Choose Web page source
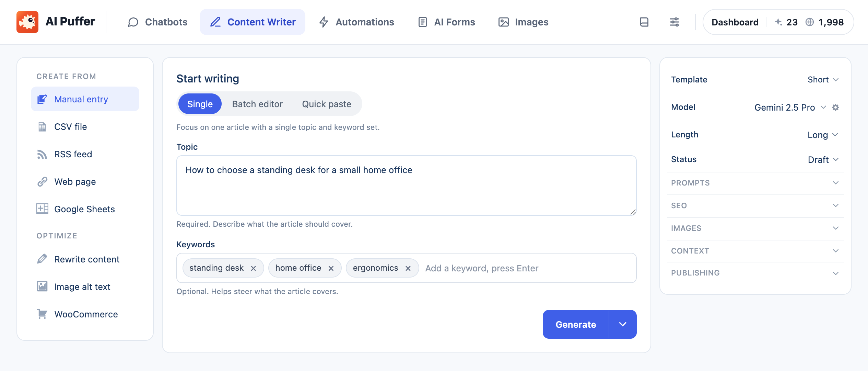This screenshot has width=868, height=371. [x=85, y=182]
